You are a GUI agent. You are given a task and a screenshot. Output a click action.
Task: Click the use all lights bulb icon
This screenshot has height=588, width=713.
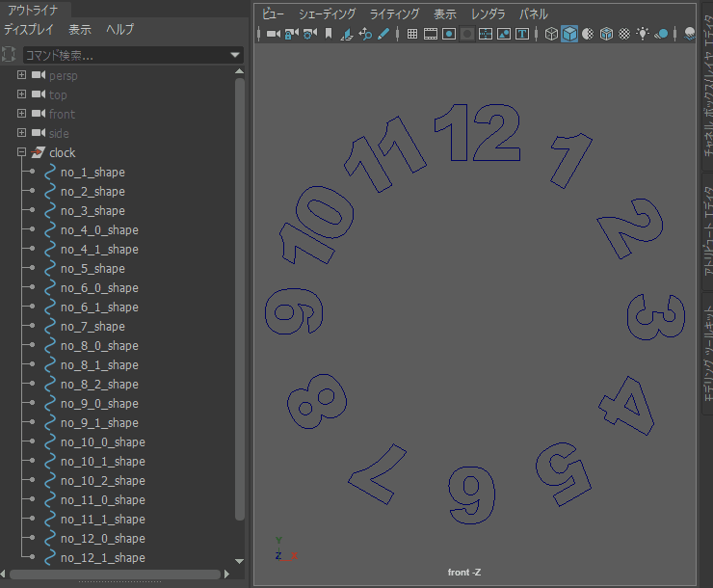coord(643,34)
